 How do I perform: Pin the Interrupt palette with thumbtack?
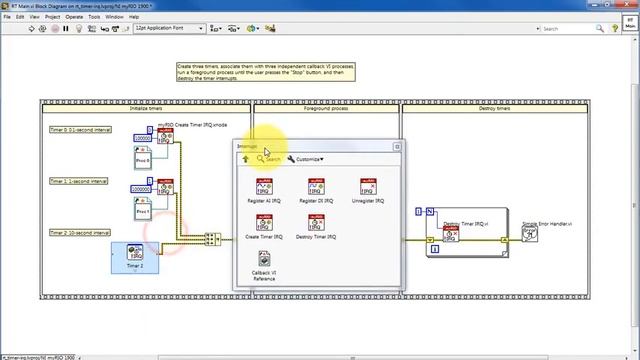tap(397, 147)
